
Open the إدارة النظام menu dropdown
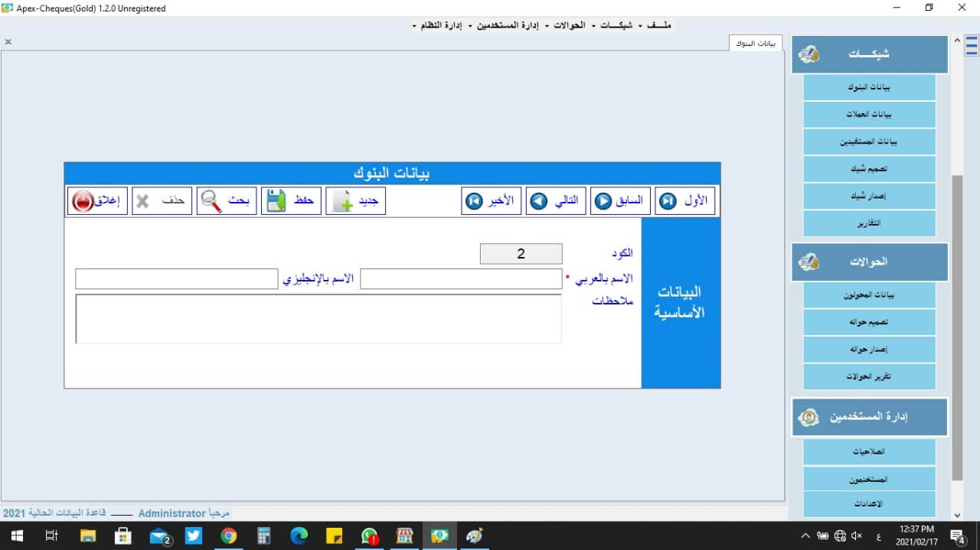[x=442, y=25]
